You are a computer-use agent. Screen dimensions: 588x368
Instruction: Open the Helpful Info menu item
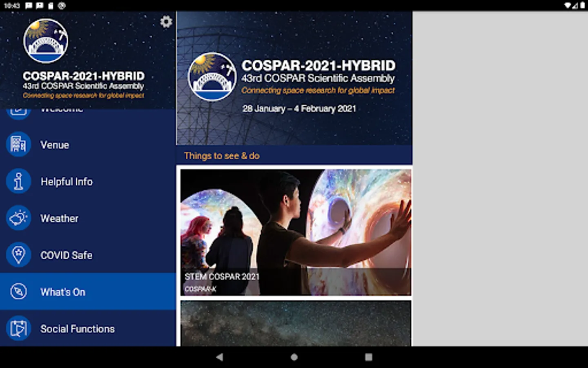click(88, 182)
